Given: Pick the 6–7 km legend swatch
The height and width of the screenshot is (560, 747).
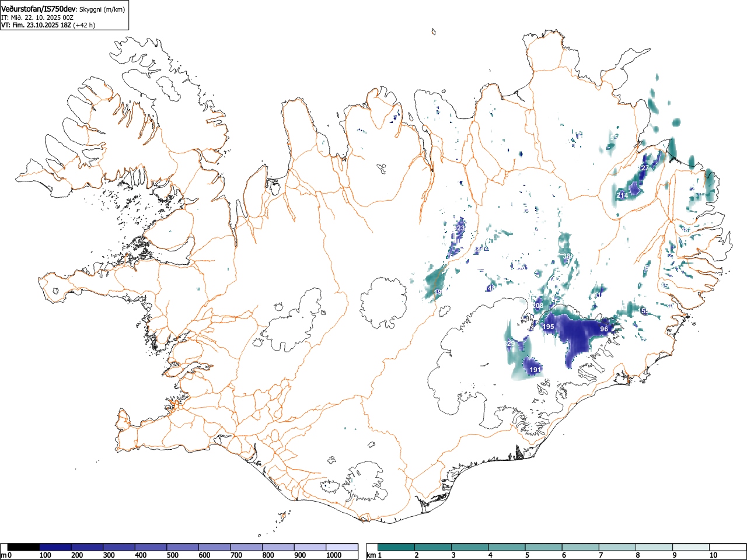Looking at the screenshot, I should 580,547.
